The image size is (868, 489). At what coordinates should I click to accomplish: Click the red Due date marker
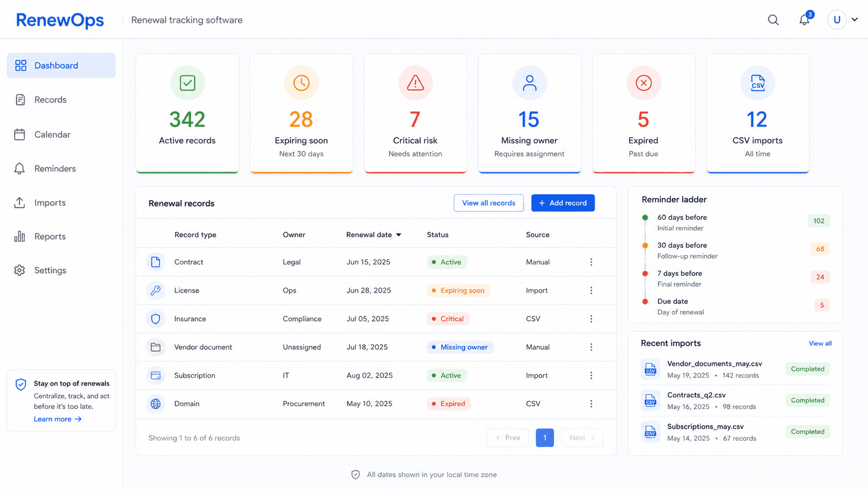[x=645, y=301]
